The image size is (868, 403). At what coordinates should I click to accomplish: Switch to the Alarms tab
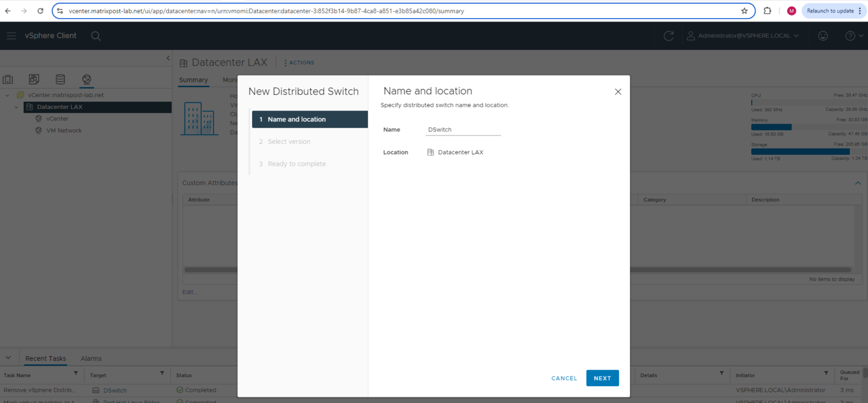click(x=91, y=358)
